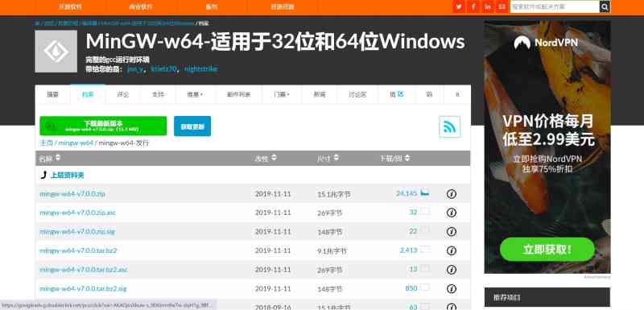This screenshot has height=310, width=644.
Task: Open the LinkedIn icon in header
Action: click(488, 6)
